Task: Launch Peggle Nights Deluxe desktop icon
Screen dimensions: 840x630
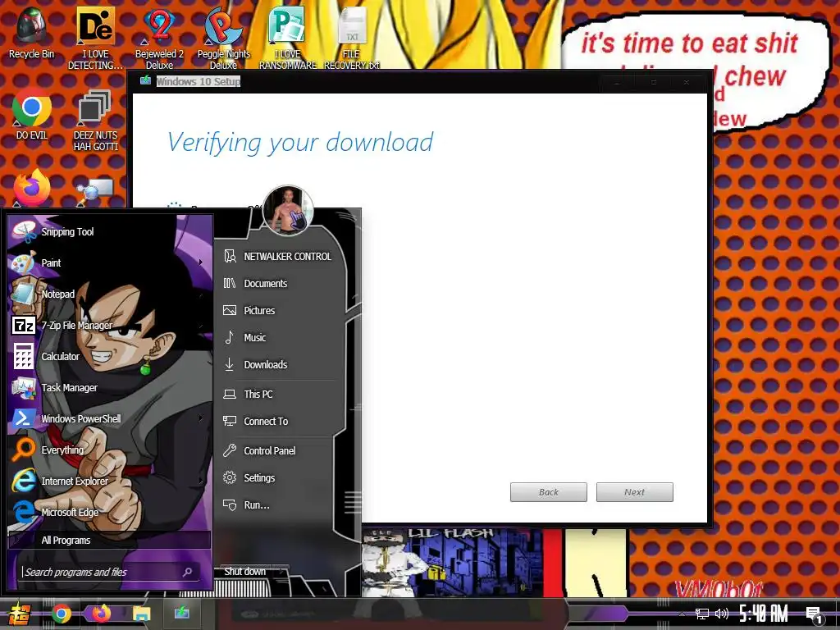Action: (223, 38)
